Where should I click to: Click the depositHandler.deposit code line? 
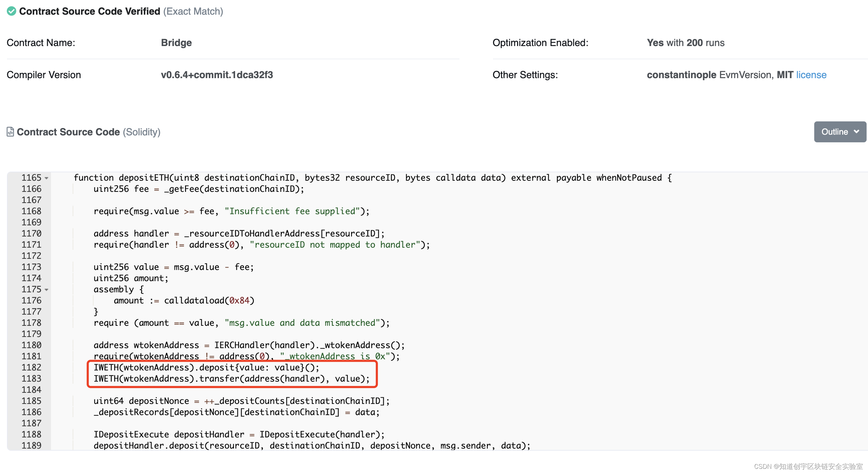(x=311, y=445)
